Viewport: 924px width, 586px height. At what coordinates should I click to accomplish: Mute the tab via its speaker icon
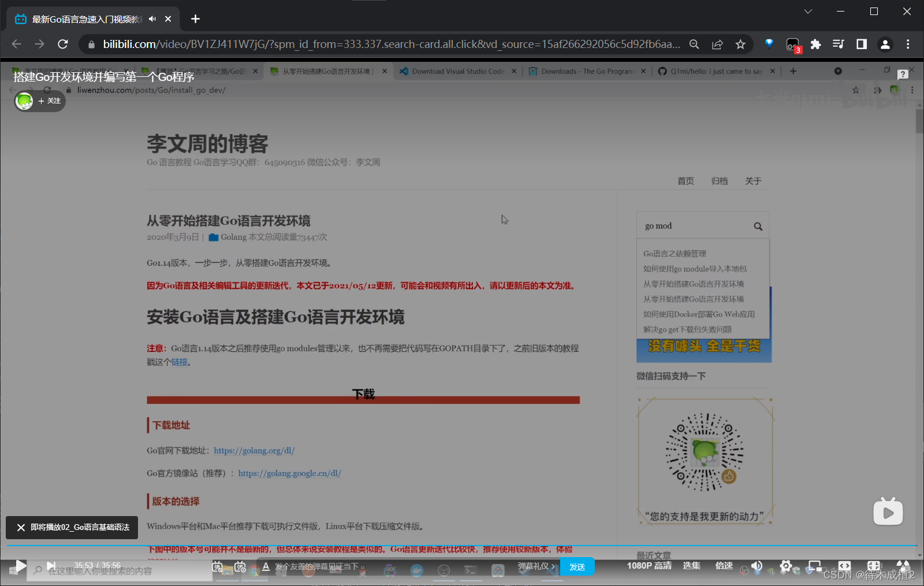[x=152, y=19]
